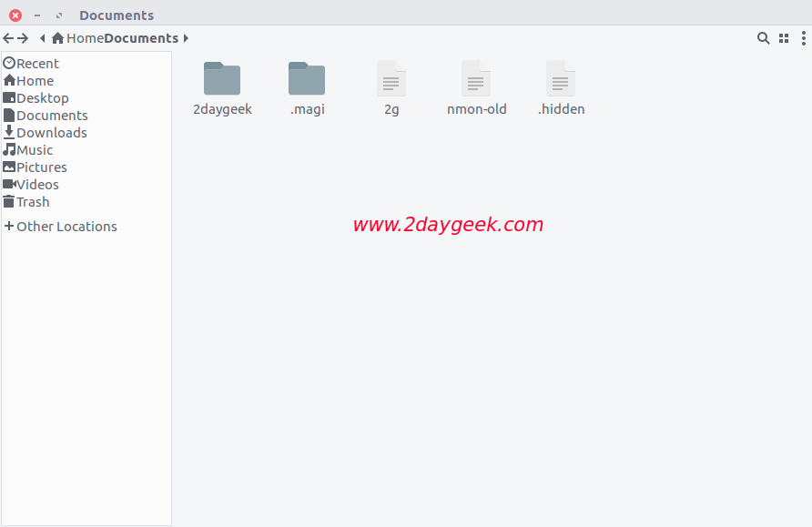Click the left path-bar scroll arrow

coord(43,38)
